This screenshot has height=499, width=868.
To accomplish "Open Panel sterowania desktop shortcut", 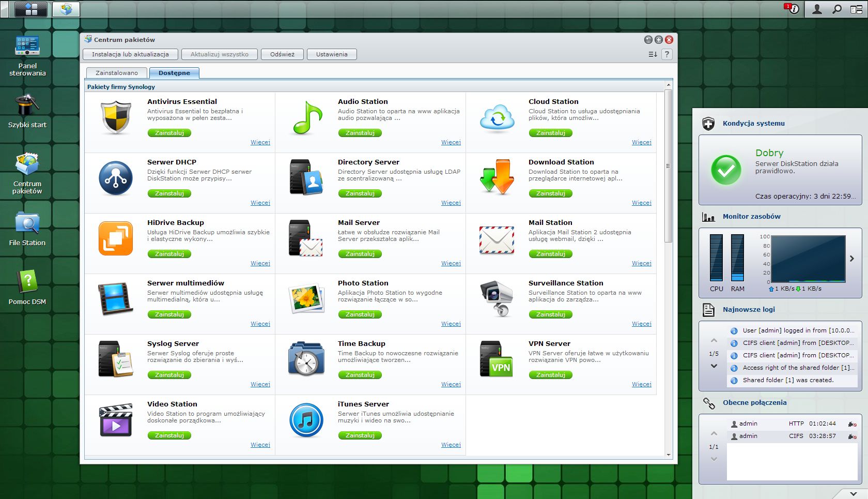I will click(27, 55).
